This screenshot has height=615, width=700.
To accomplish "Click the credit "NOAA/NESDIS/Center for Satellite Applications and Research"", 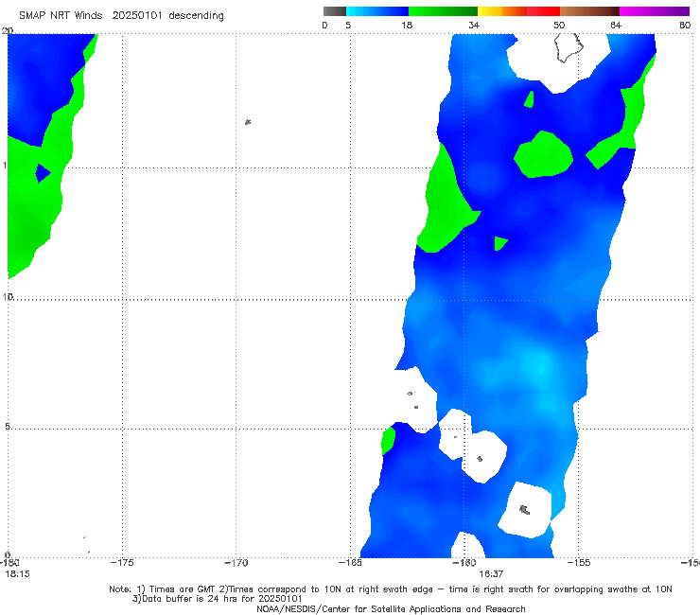I will [391, 608].
